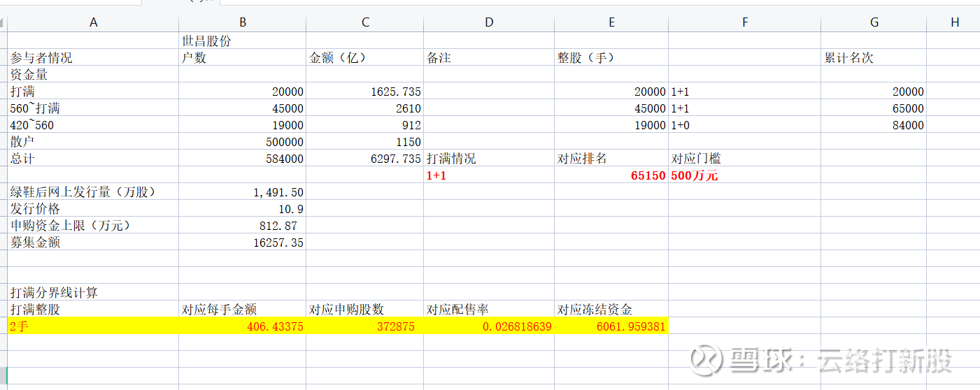
Task: Click the 募集金额 label cell
Action: pos(93,242)
